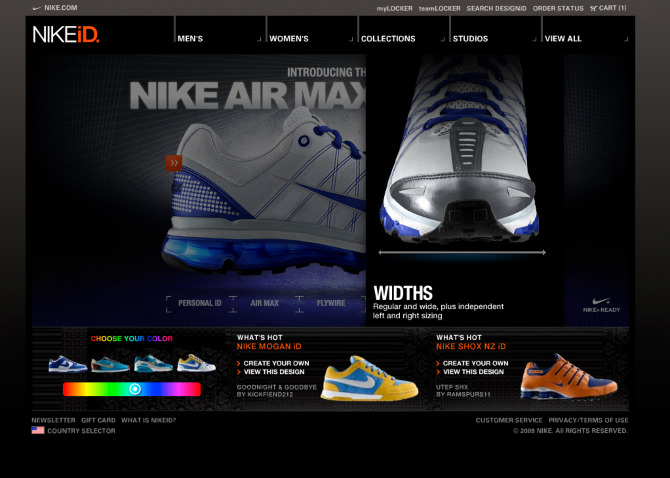Click the US flag country icon
Viewport: 670px width, 478px height.
(38, 430)
